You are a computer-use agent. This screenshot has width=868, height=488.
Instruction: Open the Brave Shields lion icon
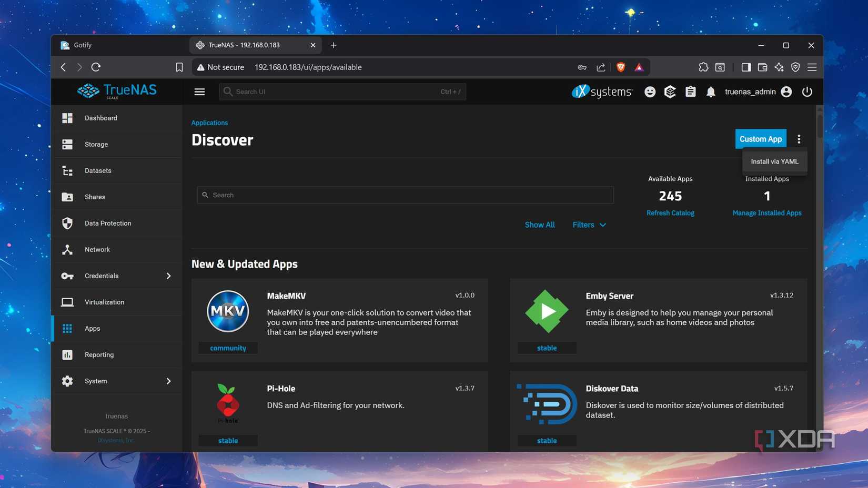(621, 67)
